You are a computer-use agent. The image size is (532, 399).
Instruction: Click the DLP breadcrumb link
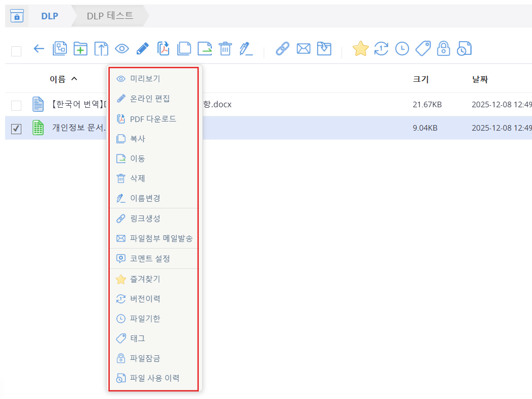pyautogui.click(x=49, y=16)
